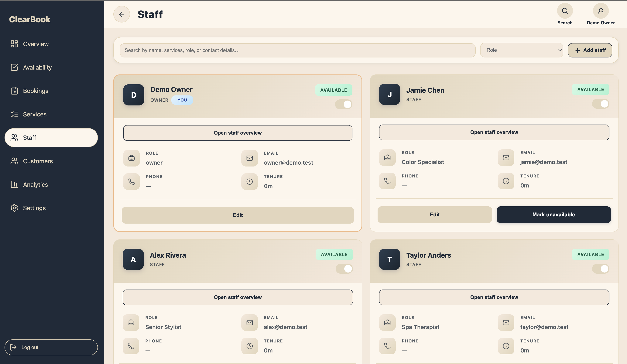Click the Search magnifier icon in the header
627x364 pixels.
[565, 11]
